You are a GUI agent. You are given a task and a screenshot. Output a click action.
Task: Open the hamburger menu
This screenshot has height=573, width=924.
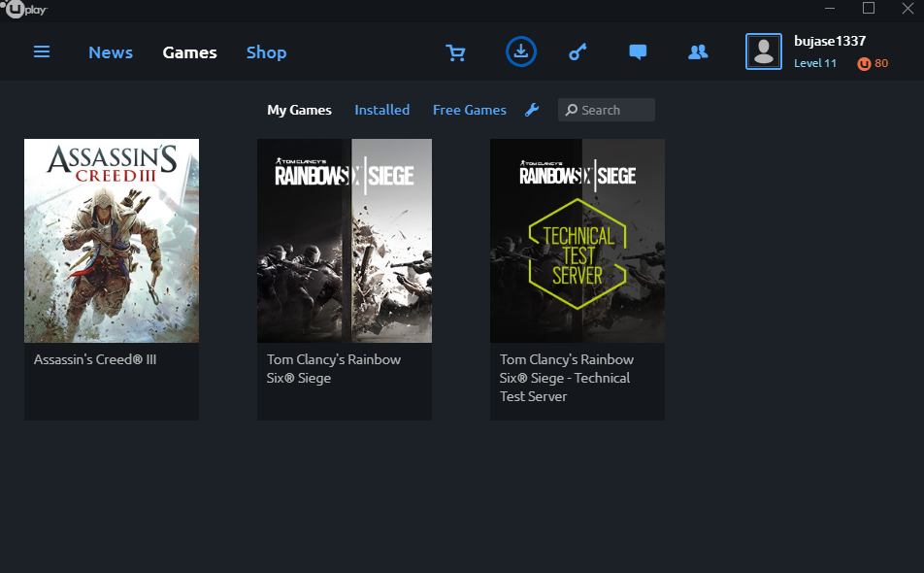point(41,51)
